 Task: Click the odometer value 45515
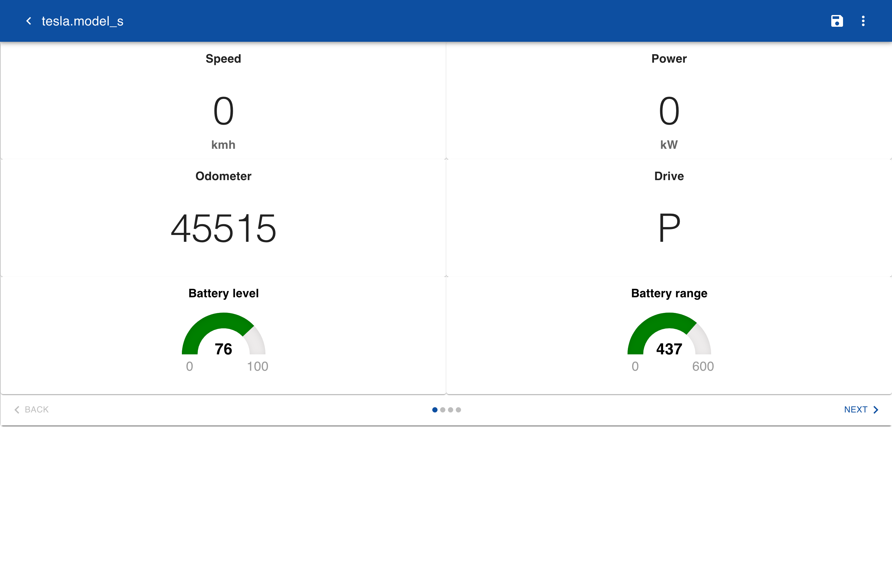pyautogui.click(x=223, y=228)
